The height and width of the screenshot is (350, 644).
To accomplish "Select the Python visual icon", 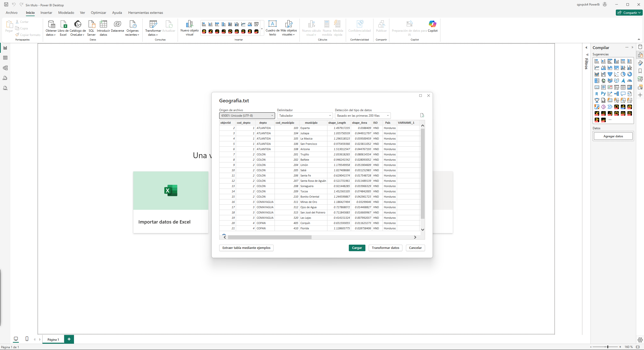I will [x=603, y=94].
